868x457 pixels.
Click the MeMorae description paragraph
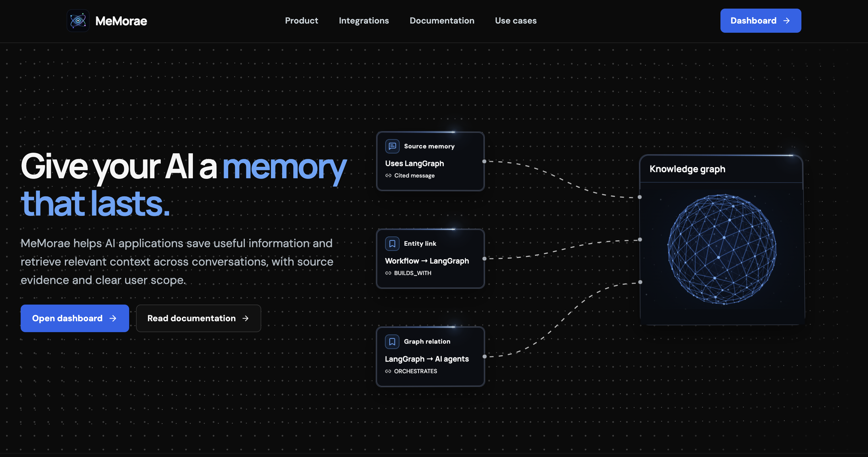(x=177, y=262)
